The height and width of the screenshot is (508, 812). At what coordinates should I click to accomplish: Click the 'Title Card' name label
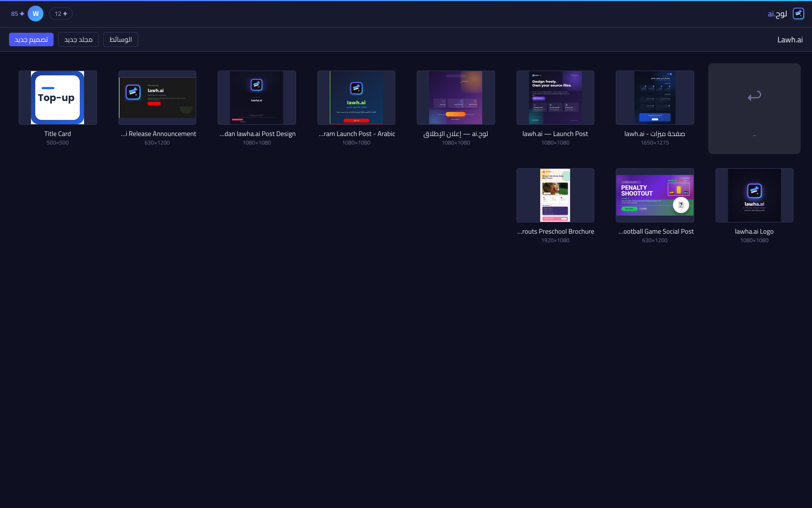[58, 134]
